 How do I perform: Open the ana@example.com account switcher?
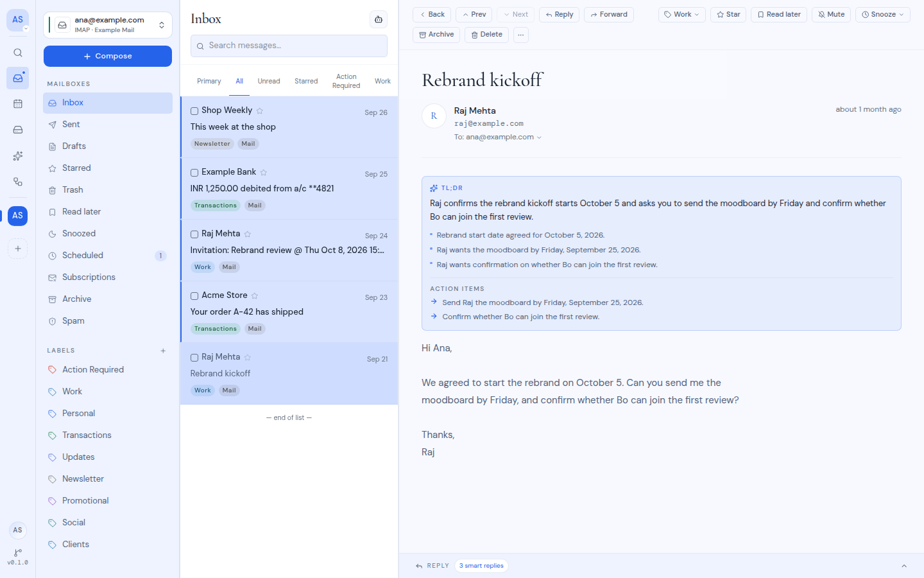click(x=108, y=25)
